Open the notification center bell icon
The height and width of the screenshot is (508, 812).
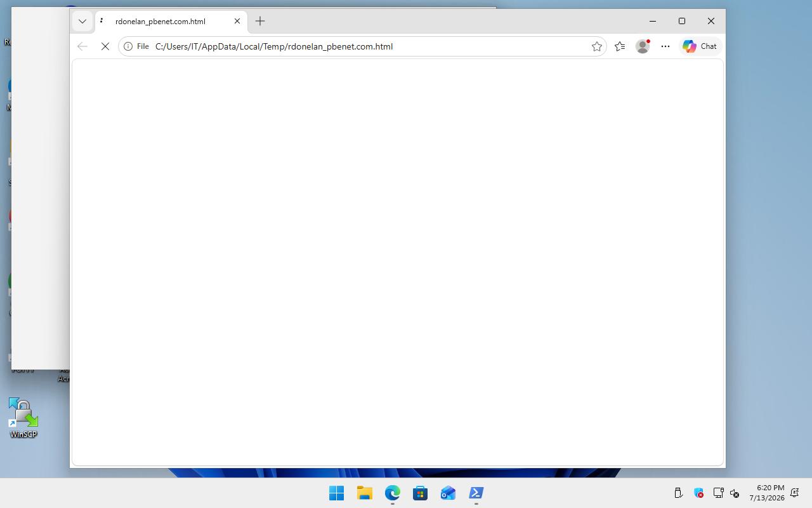click(795, 493)
